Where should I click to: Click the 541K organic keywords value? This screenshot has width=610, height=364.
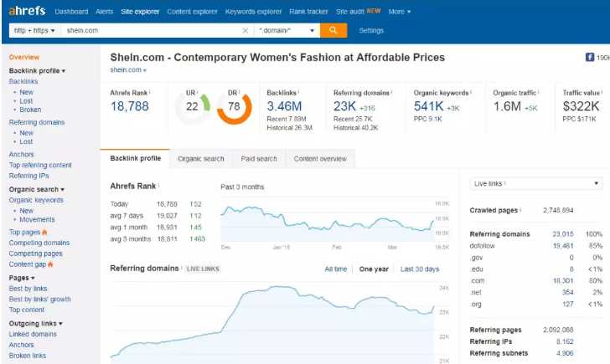(x=429, y=106)
